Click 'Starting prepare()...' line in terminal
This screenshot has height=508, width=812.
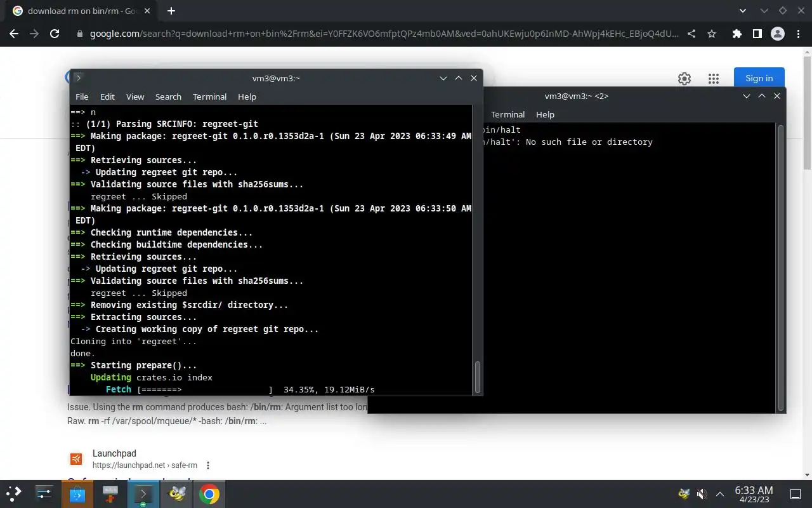click(x=143, y=365)
